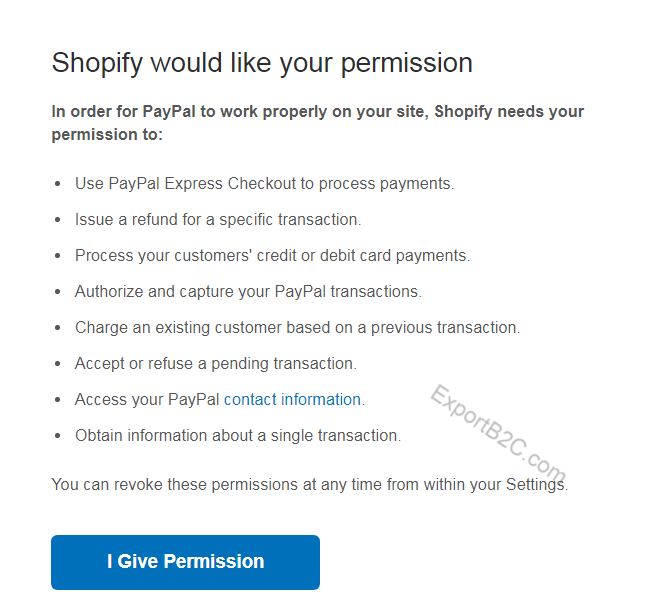The width and height of the screenshot is (650, 616).
Task: Select the 'Use PayPal Express Checkout' permission line
Action: coord(264,184)
